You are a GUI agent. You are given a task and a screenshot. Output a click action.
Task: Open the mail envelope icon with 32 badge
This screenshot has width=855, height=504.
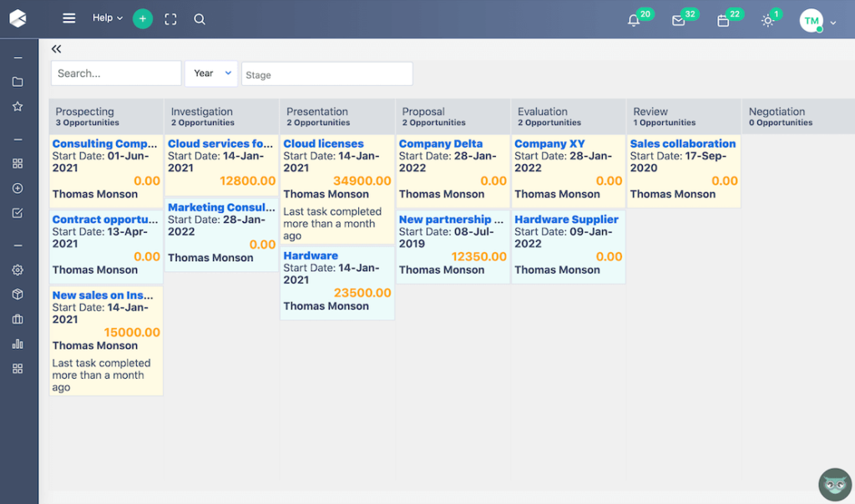coord(679,21)
